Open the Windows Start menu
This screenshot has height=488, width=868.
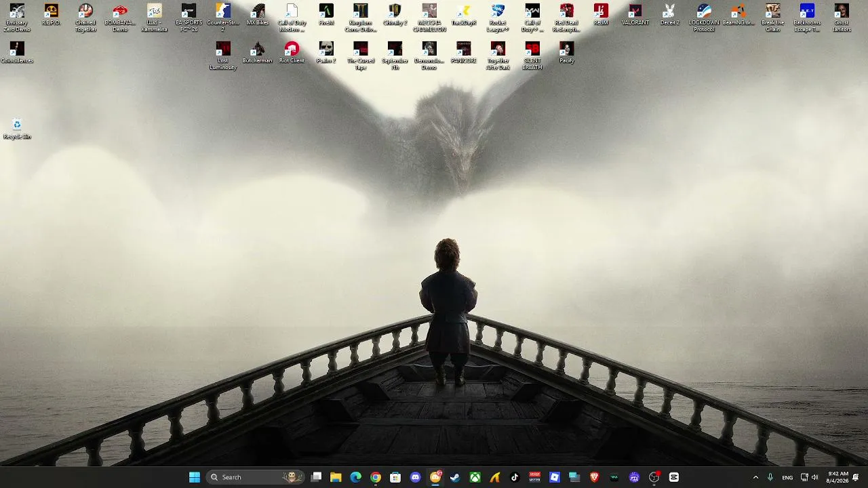[x=195, y=477]
